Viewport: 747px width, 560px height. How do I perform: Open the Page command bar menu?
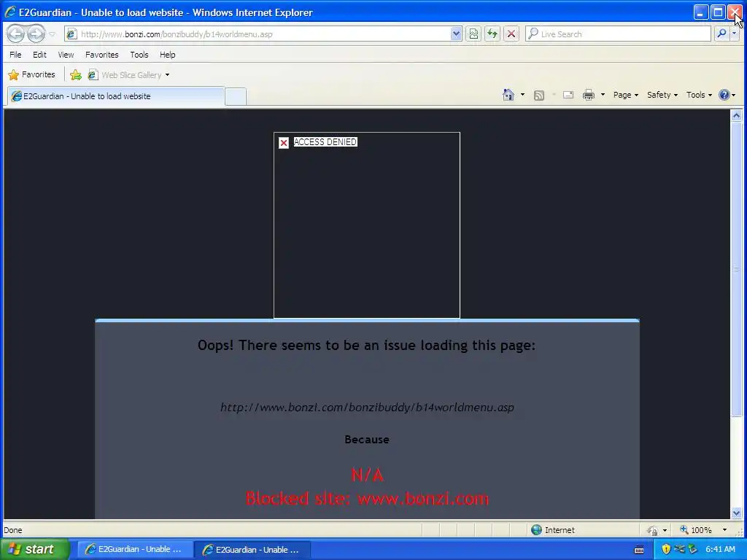(x=625, y=95)
